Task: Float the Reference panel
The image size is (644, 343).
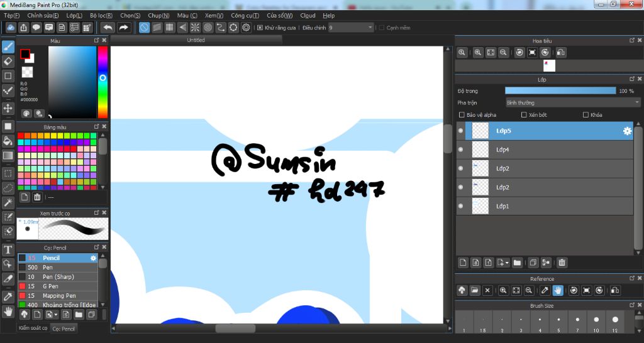Action: (x=632, y=278)
